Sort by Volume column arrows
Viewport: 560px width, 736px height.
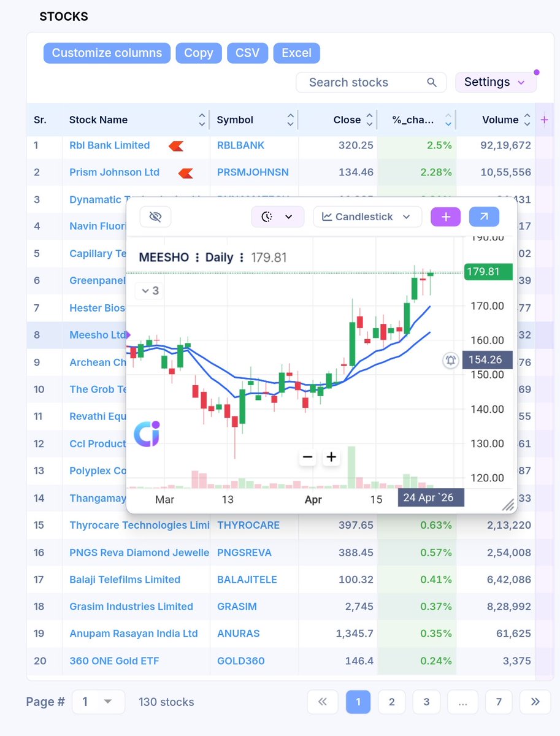pyautogui.click(x=527, y=120)
